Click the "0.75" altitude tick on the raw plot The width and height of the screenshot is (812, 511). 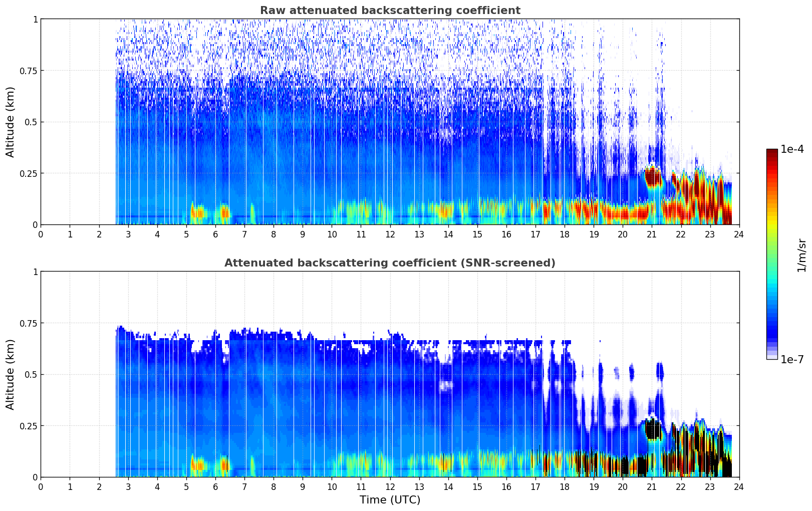pos(28,71)
